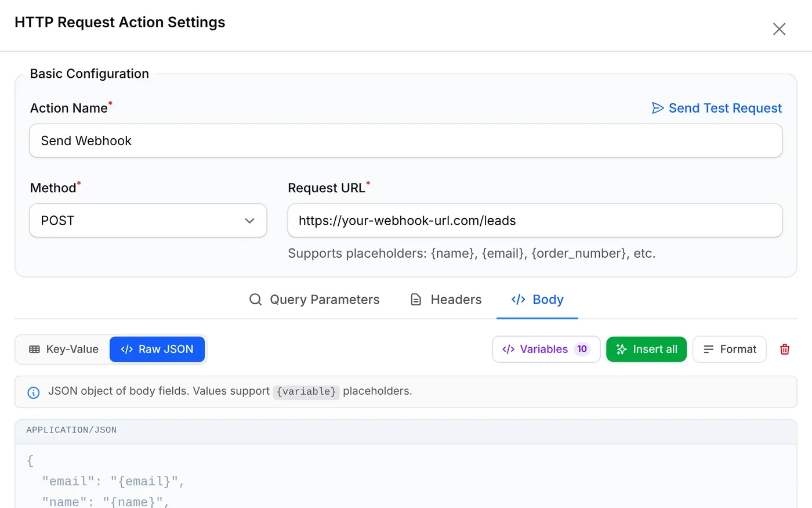Switch to Headers tab

coord(446,300)
